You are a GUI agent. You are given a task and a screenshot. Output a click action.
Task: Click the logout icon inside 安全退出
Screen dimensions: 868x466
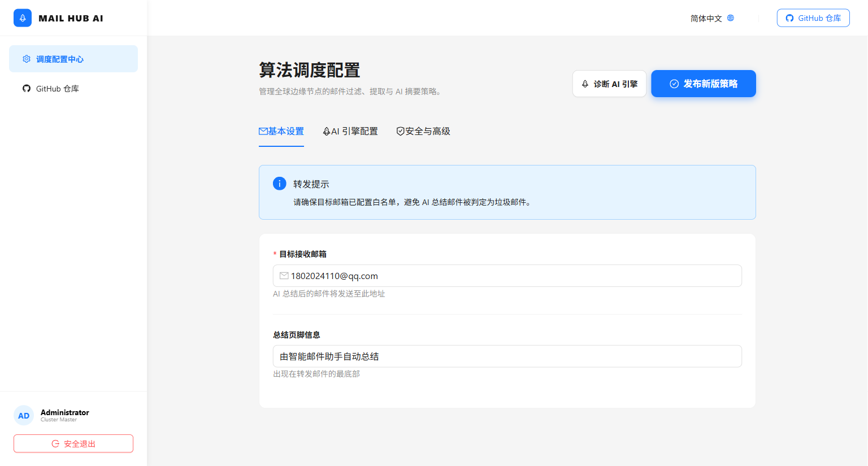pos(55,443)
